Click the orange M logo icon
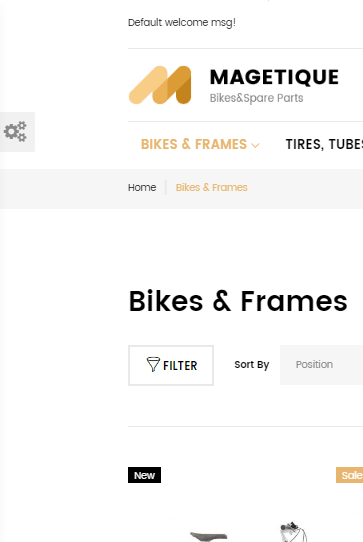Image resolution: width=363 pixels, height=542 pixels. [160, 85]
